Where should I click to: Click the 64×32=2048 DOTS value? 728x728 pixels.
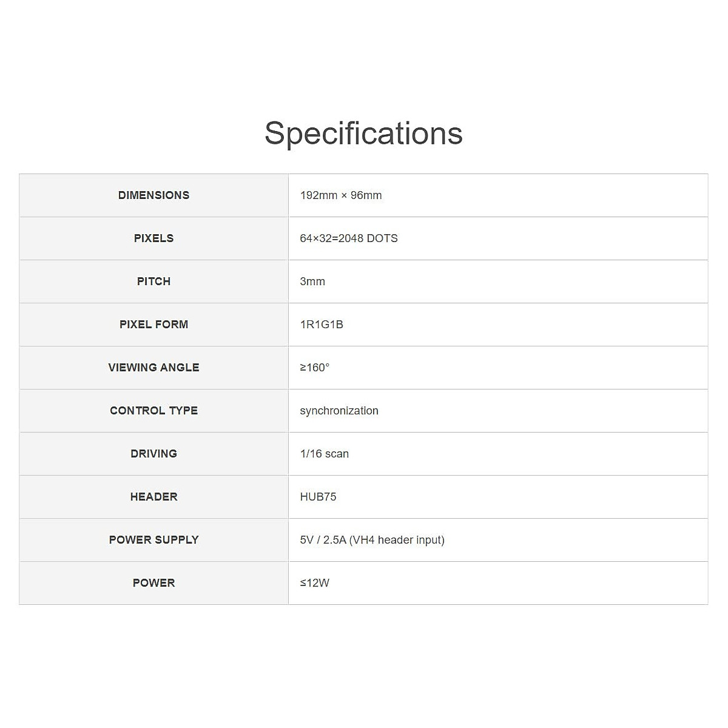(x=349, y=238)
